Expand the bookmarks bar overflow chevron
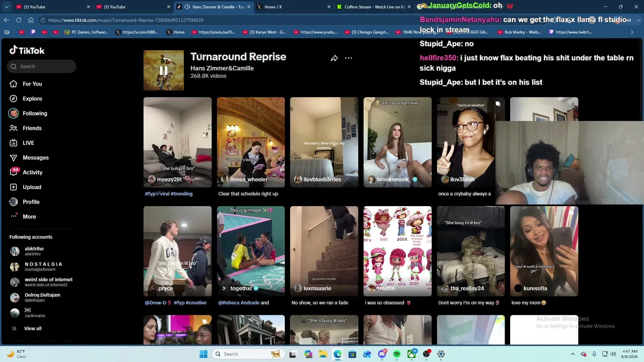Viewport: 644px width, 362px height. point(632,32)
